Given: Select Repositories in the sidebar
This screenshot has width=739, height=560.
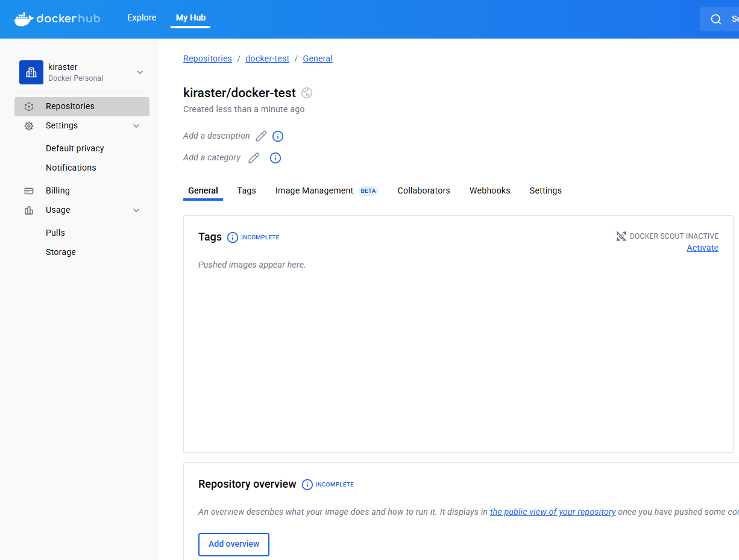Looking at the screenshot, I should coord(82,106).
